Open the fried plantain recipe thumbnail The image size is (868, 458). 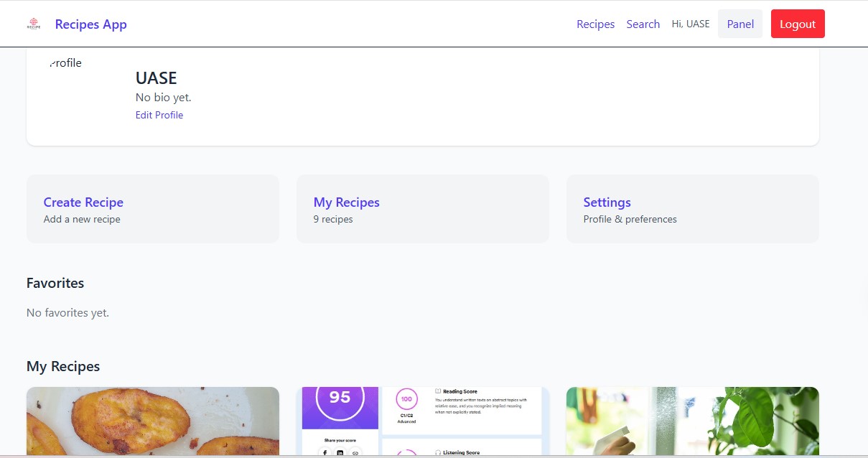point(152,421)
